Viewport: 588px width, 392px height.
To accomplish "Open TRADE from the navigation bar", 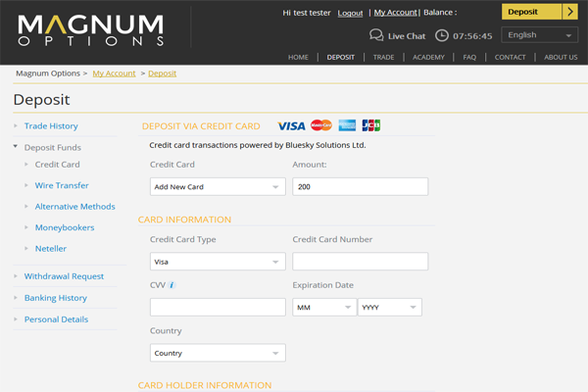I will click(383, 57).
